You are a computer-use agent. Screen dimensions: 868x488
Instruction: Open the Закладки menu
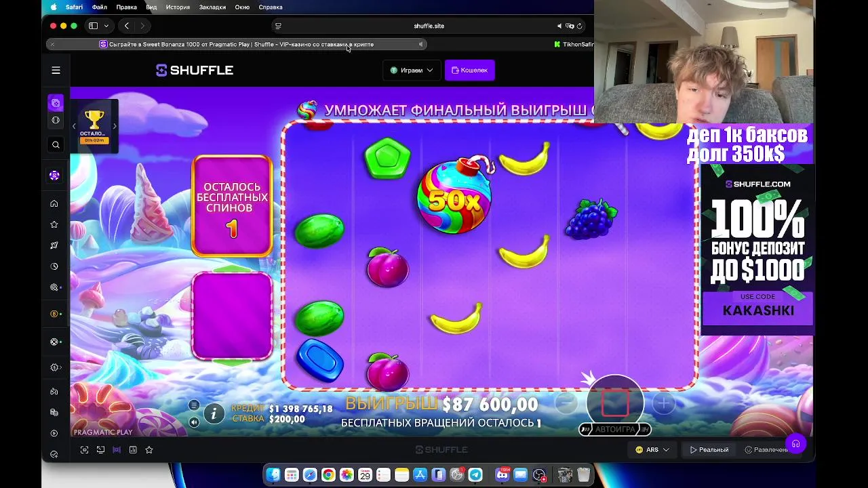point(212,7)
